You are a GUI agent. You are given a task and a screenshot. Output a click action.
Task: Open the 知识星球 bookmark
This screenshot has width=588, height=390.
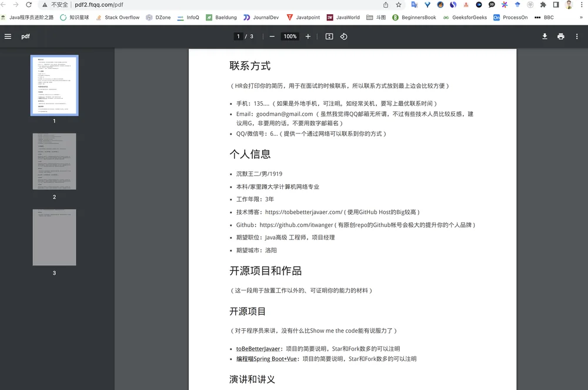[x=75, y=17]
